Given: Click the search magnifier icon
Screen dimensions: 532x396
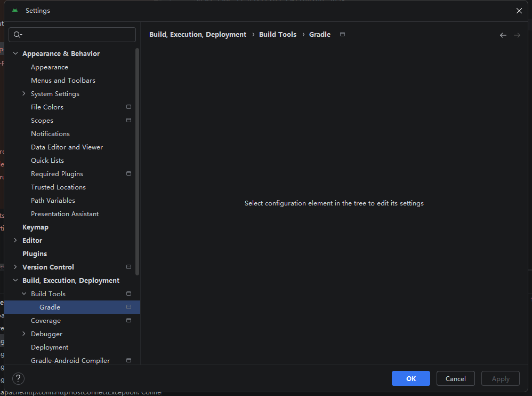Looking at the screenshot, I should 18,35.
